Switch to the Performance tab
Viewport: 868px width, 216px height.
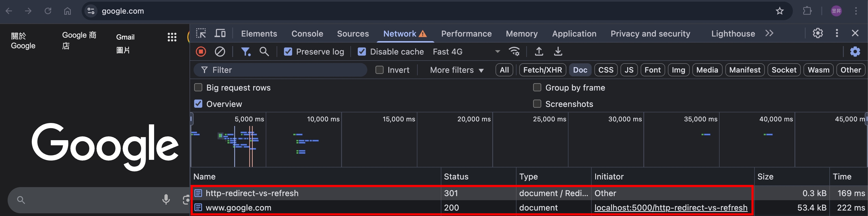coord(466,34)
